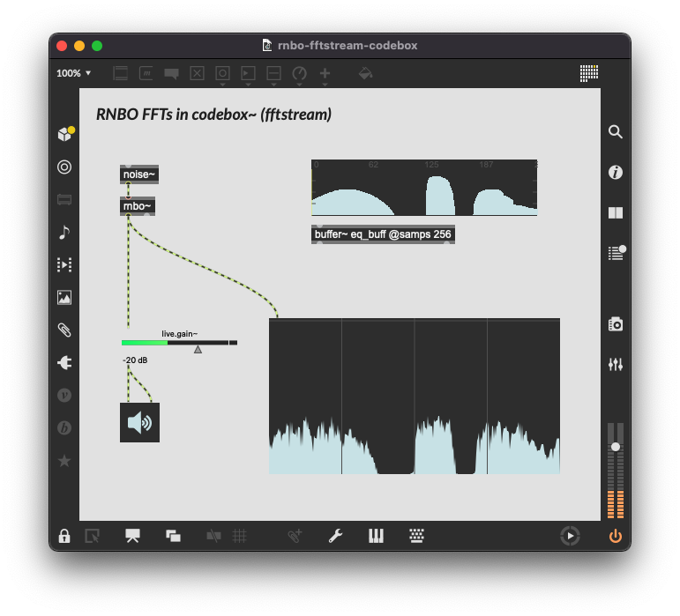Screen dimensions: 680x616
Task: Toggle the grid display in bottom toolbar
Action: pyautogui.click(x=239, y=536)
